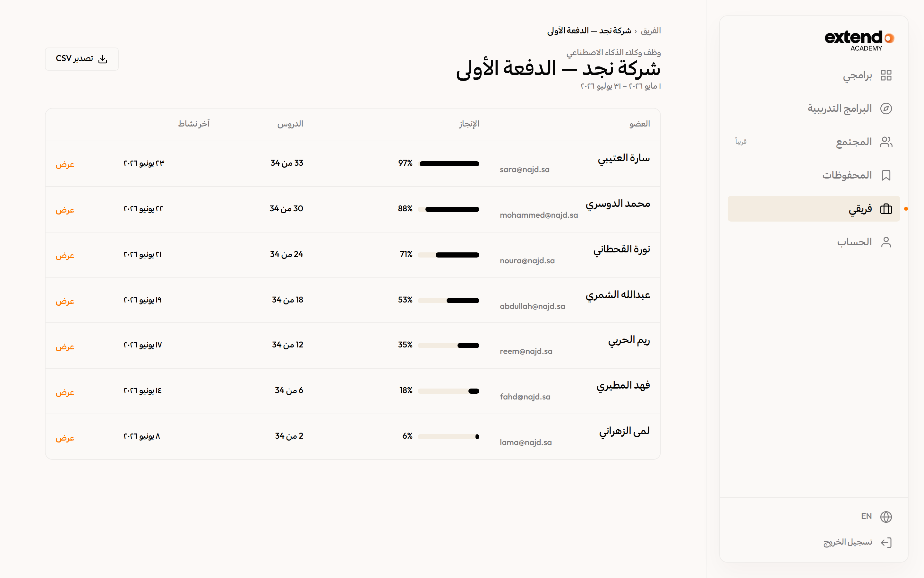The image size is (924, 578).
Task: Click عرض for سارة العتيبي
Action: 65,164
